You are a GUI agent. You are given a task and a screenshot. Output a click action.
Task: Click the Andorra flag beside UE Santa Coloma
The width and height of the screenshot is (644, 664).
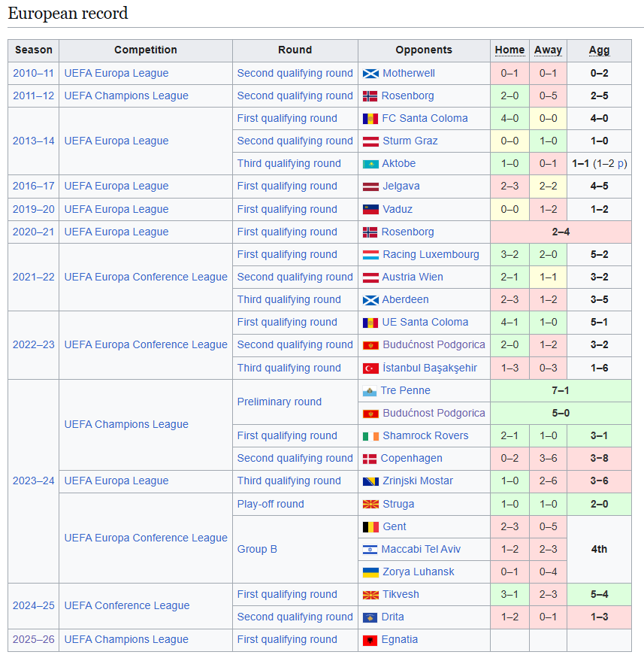[370, 323]
